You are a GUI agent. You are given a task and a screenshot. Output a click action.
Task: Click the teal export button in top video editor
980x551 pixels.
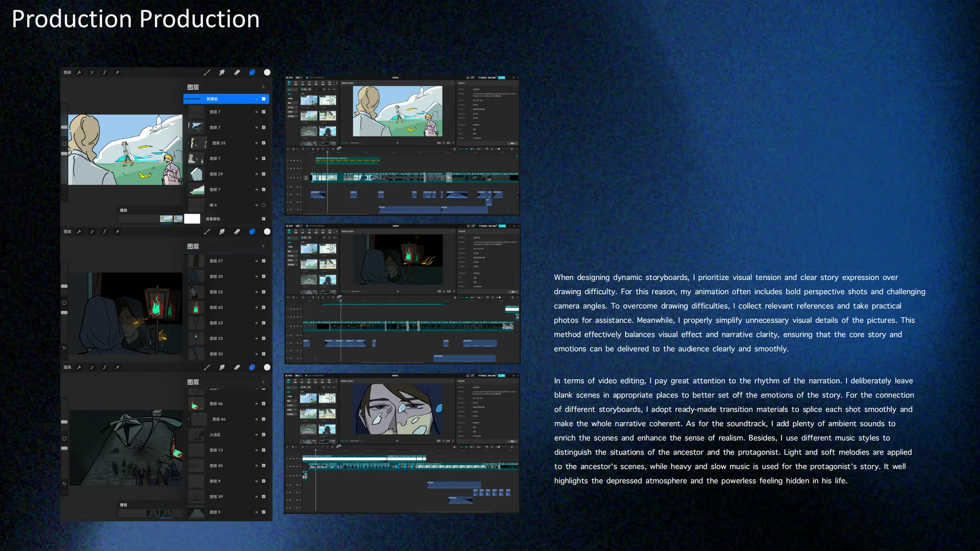pyautogui.click(x=502, y=78)
